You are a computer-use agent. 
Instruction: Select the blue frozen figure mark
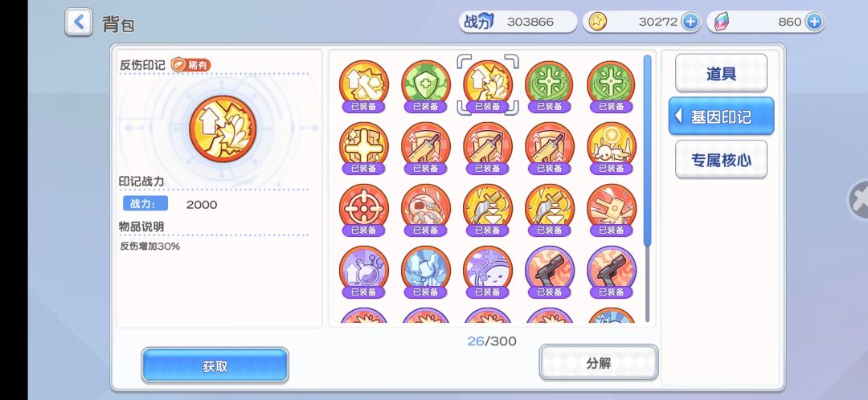[426, 271]
